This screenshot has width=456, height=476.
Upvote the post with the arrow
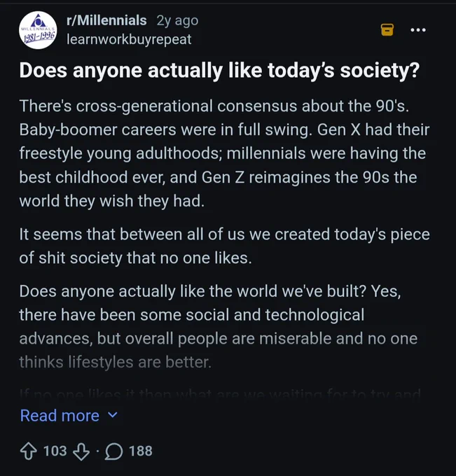pyautogui.click(x=29, y=451)
